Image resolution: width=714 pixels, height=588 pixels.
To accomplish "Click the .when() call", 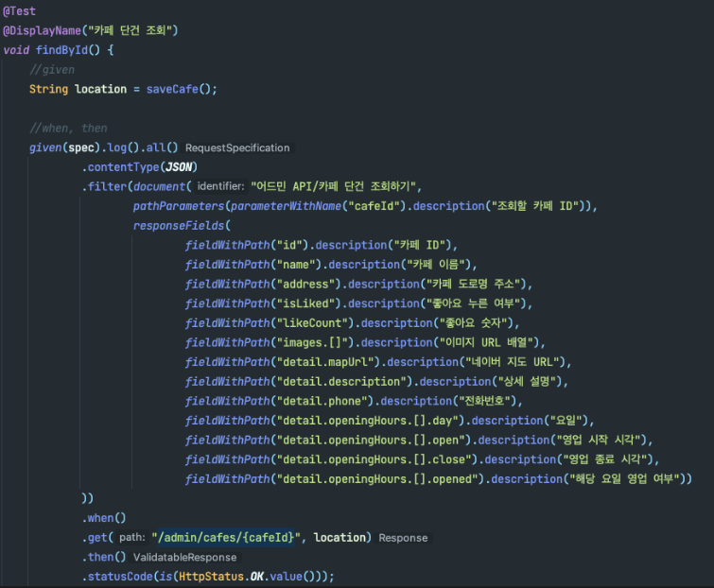I will [x=104, y=518].
